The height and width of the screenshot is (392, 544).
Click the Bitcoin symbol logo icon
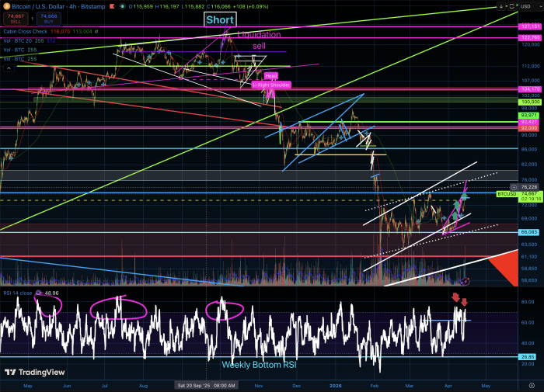click(x=5, y=5)
